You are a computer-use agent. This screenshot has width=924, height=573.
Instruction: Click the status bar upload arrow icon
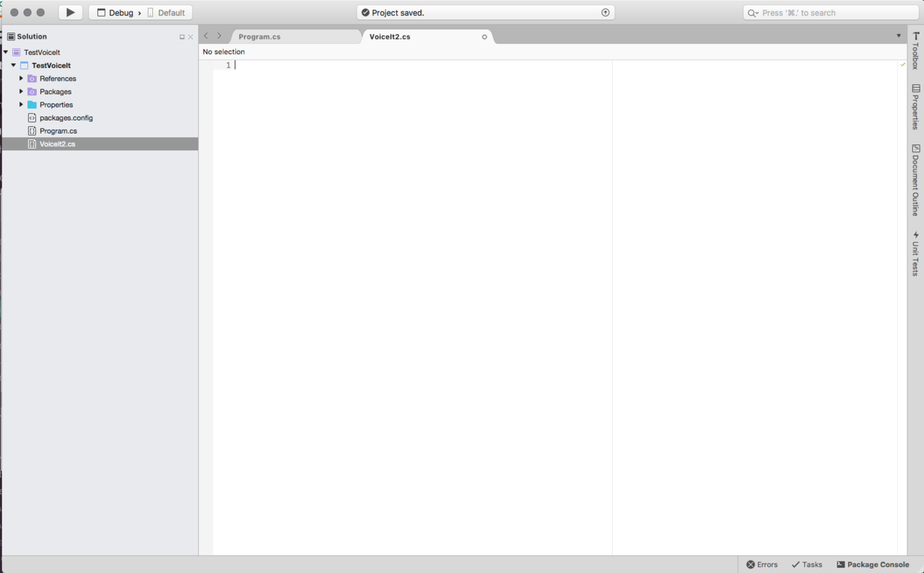point(605,12)
